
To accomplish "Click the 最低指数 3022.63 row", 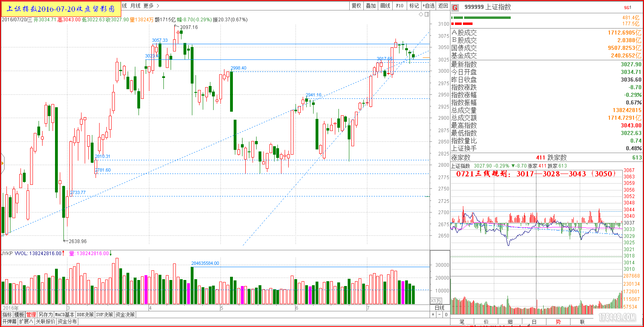I will pyautogui.click(x=546, y=133).
